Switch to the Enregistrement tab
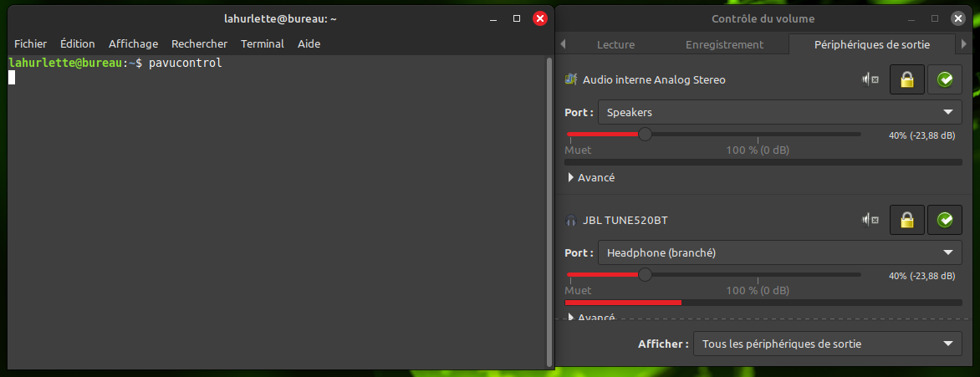Image resolution: width=980 pixels, height=377 pixels. [x=724, y=44]
